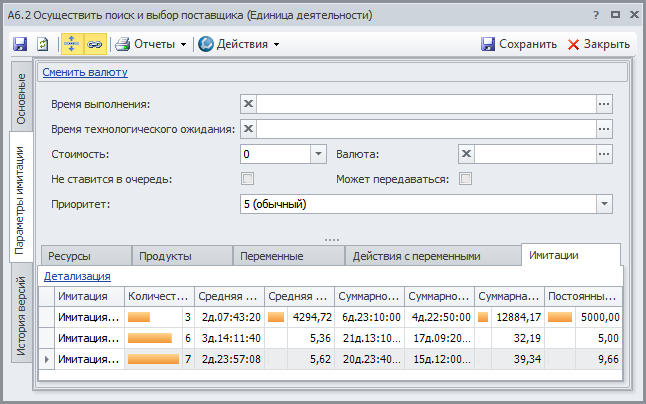Click the Сменить валюту link

(x=85, y=72)
